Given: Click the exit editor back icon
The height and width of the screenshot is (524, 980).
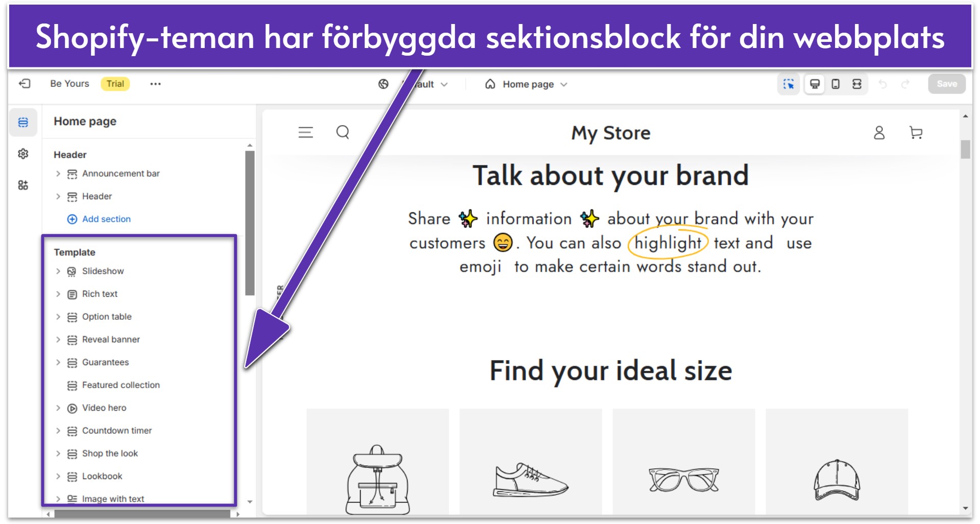Looking at the screenshot, I should tap(25, 84).
